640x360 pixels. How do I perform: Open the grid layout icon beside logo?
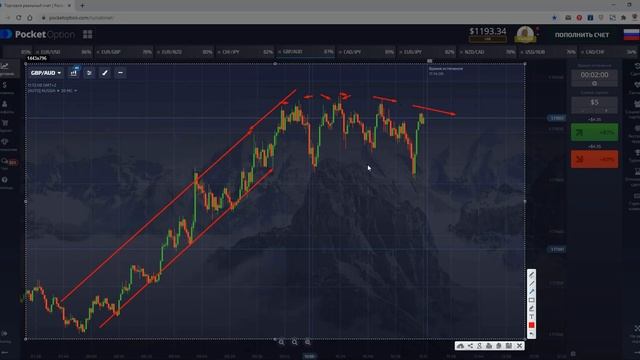(87, 34)
